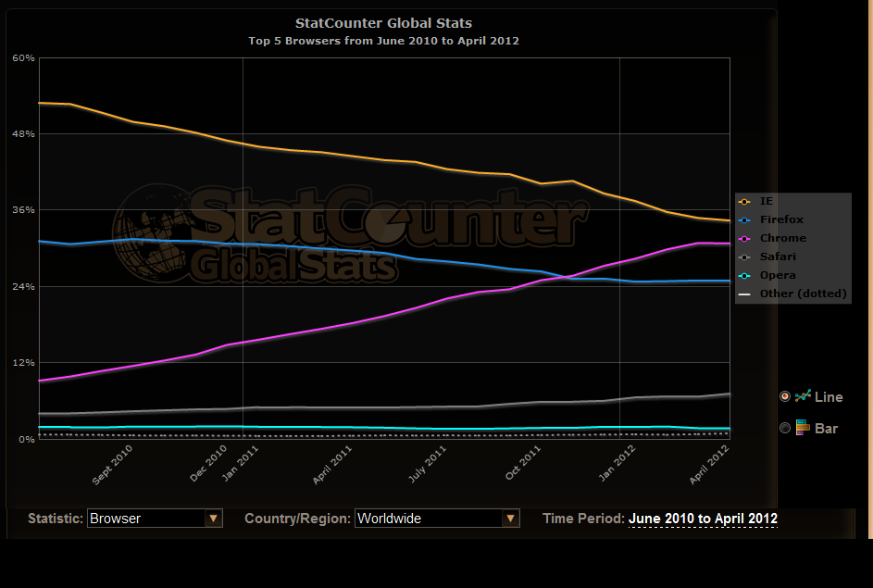Click the Sept 2010 axis label
873x588 pixels.
112,465
